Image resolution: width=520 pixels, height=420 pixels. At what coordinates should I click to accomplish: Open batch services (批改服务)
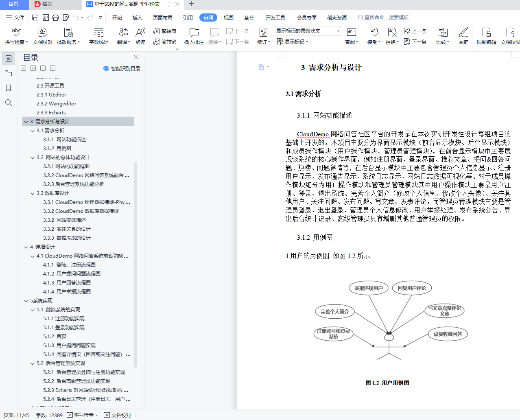click(x=68, y=36)
